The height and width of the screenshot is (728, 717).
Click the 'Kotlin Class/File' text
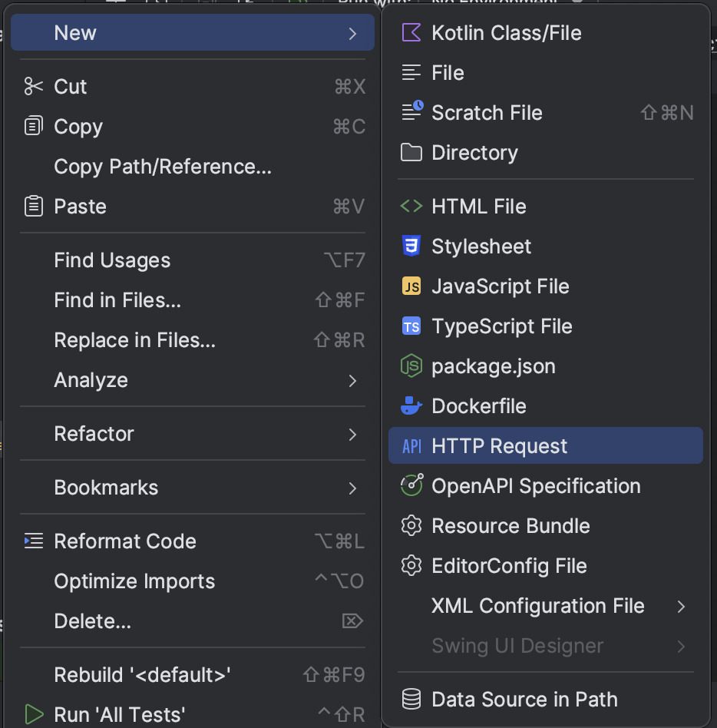(x=507, y=33)
